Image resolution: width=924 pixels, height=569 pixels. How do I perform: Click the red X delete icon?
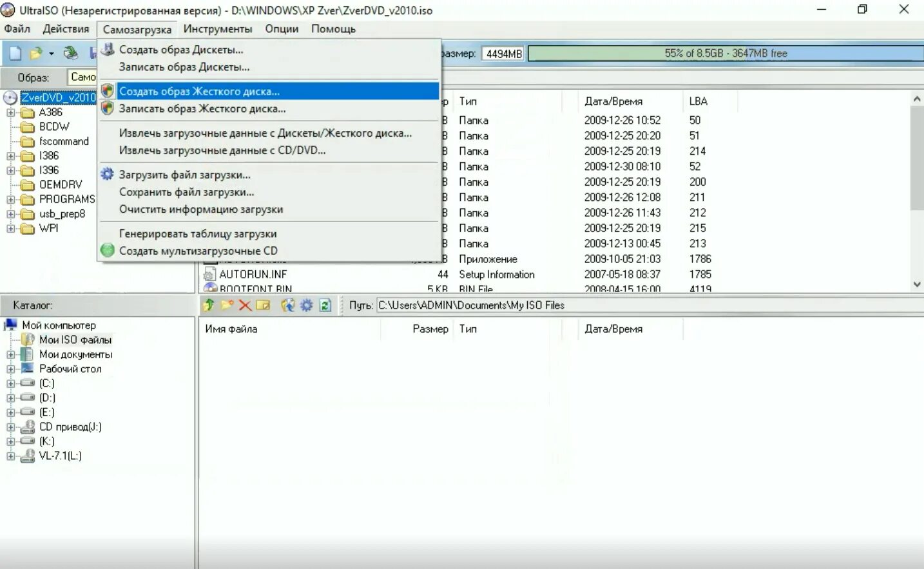pyautogui.click(x=245, y=305)
